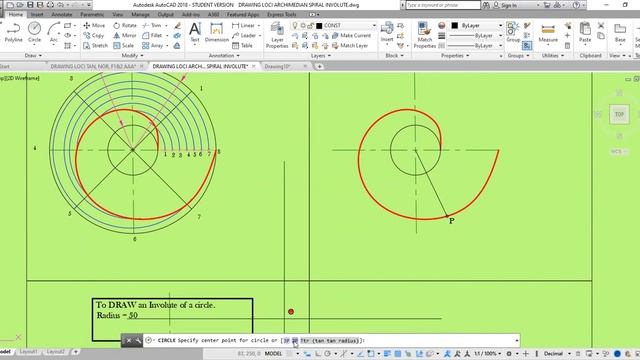Click the Ttr option in command line

(x=329, y=340)
